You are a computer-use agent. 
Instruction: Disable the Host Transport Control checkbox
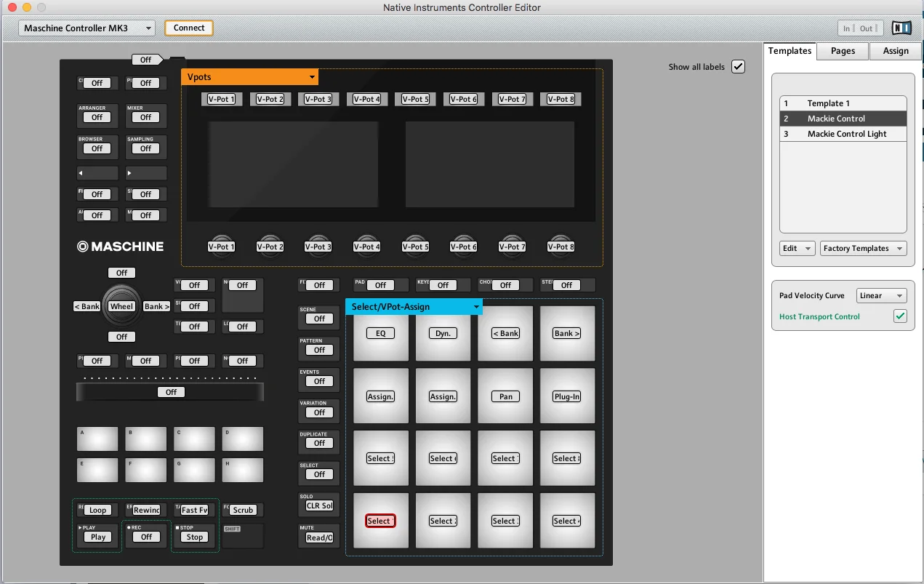pos(900,316)
